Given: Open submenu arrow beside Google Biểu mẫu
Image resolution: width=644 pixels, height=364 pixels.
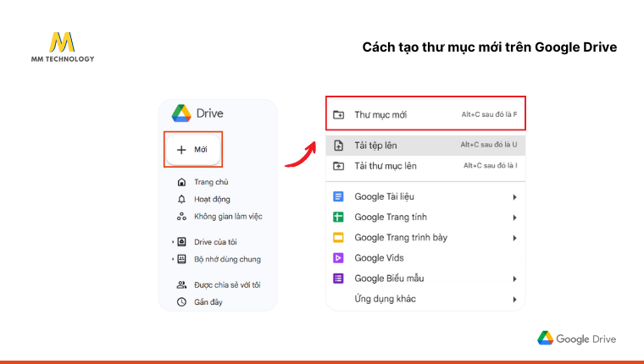Looking at the screenshot, I should (514, 279).
